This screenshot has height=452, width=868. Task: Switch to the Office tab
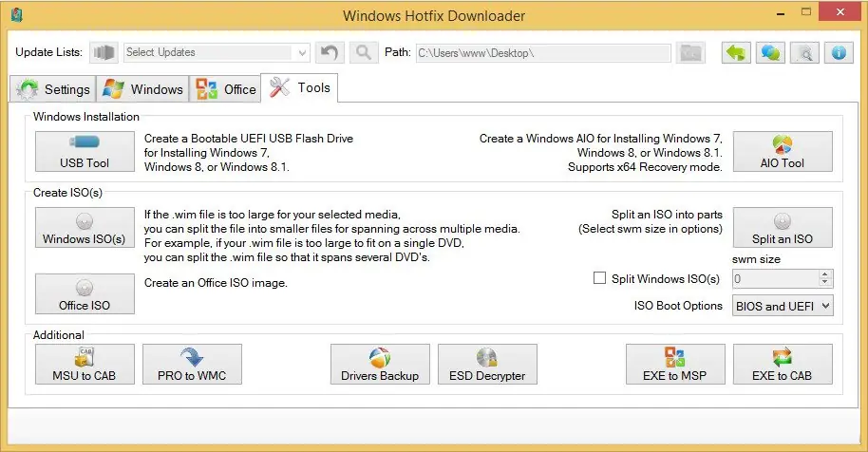225,89
